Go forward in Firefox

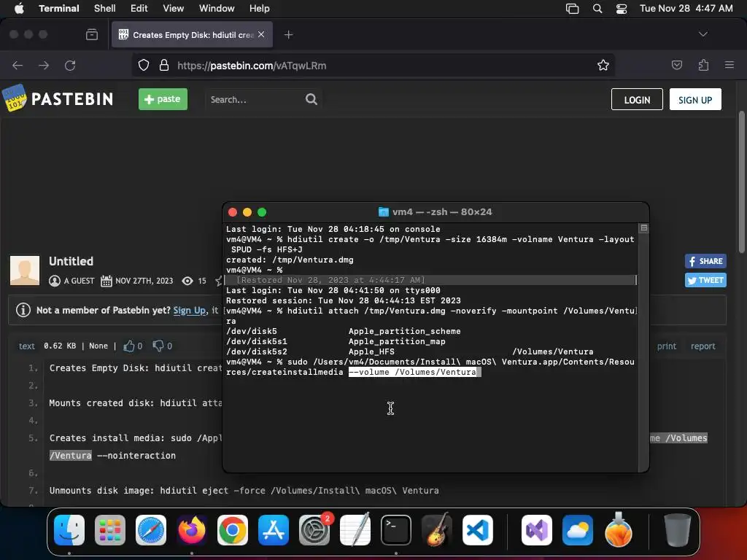click(x=44, y=65)
